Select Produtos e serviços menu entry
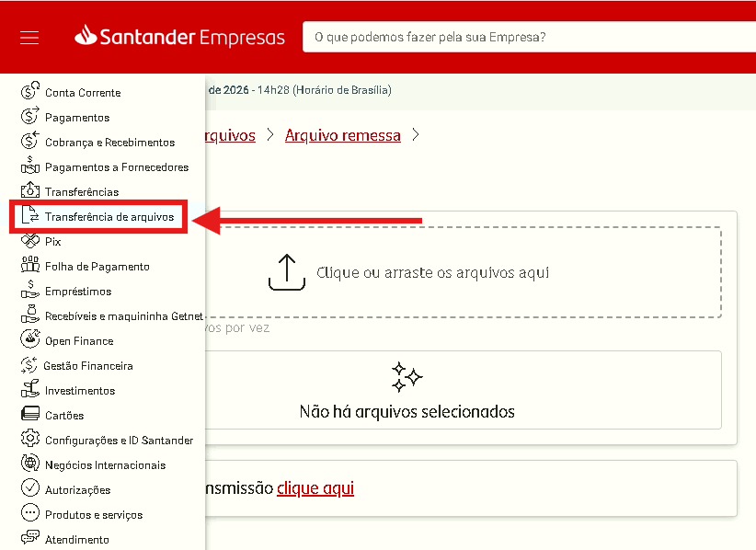Screen dimensions: 756x550 94,515
